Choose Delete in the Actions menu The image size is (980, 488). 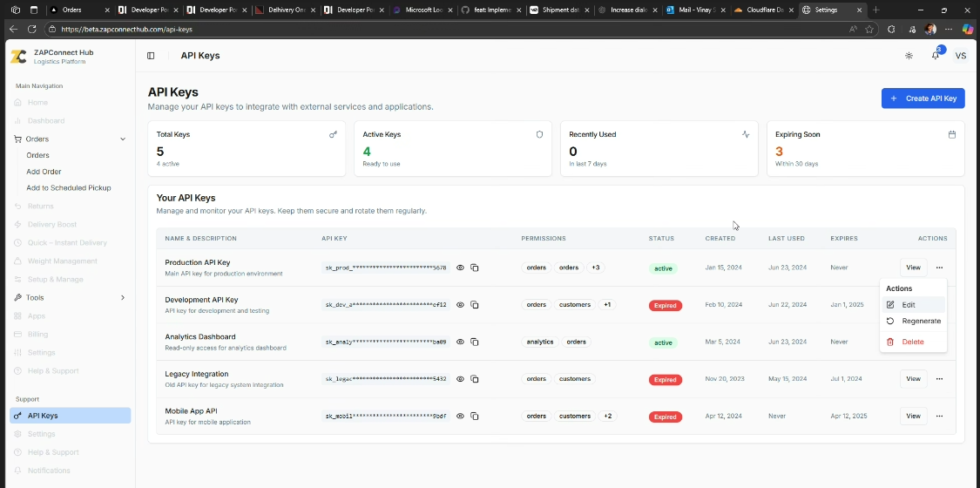[x=913, y=342]
